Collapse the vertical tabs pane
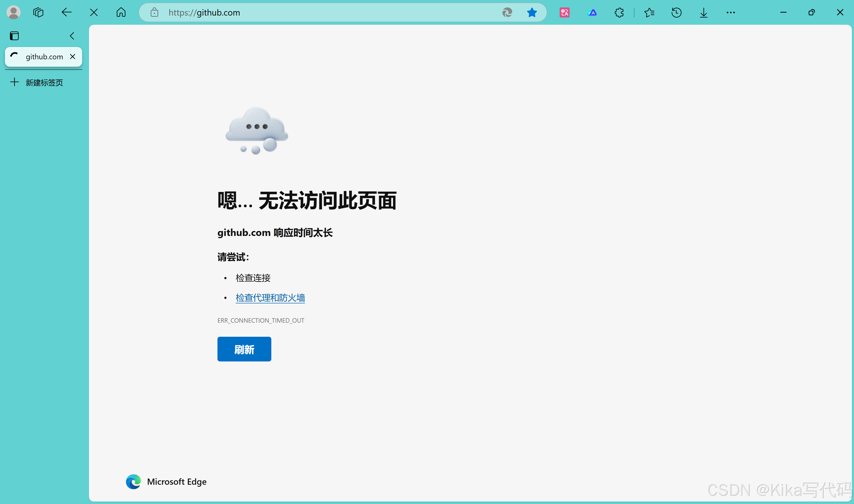Screen dimensions: 854x504 click(72, 36)
